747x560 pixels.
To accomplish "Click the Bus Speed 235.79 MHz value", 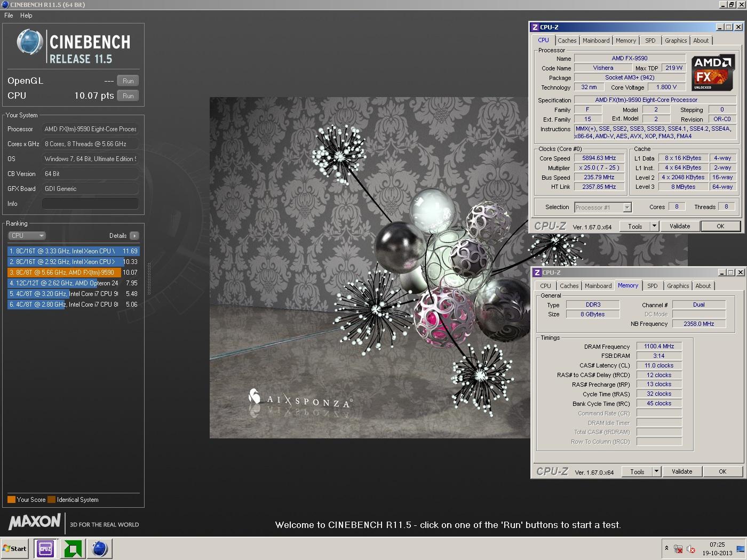I will [x=599, y=178].
